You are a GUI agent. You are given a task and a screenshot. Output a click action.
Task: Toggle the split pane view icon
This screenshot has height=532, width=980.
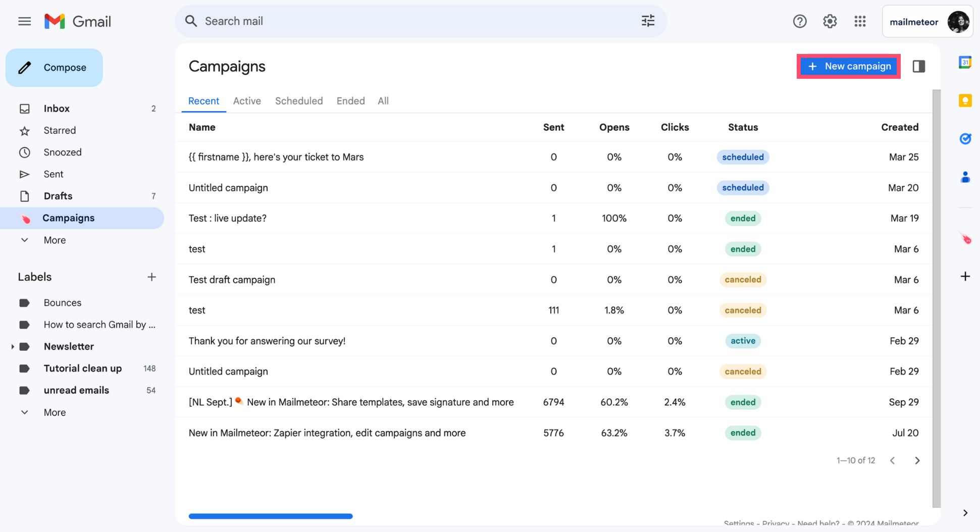coord(918,66)
